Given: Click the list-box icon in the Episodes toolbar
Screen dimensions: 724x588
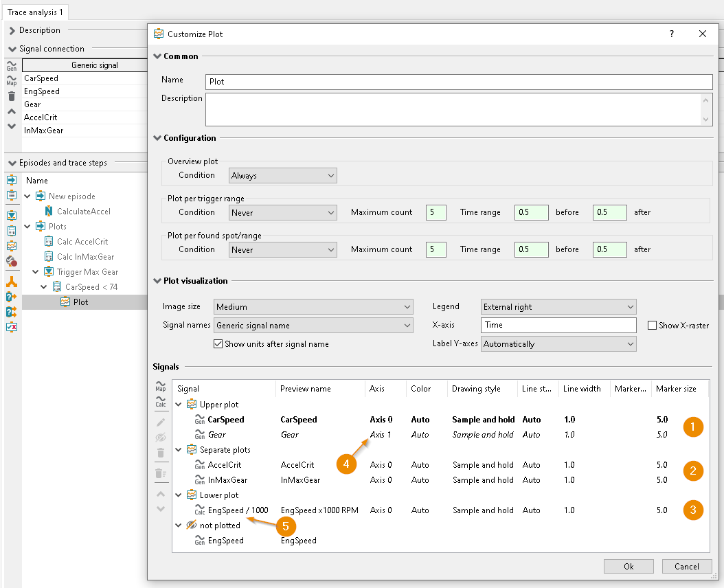Looking at the screenshot, I should pos(12,195).
